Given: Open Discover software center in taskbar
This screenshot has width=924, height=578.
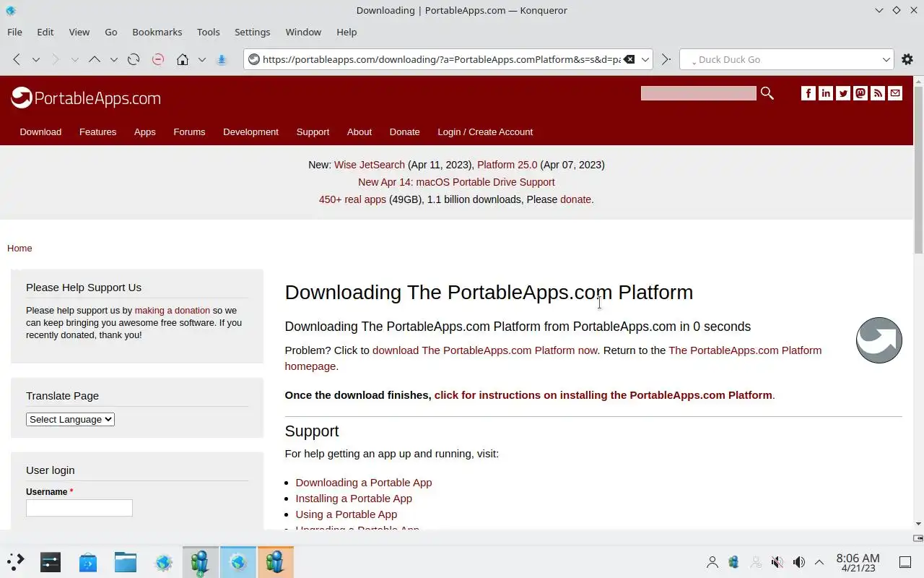Looking at the screenshot, I should click(88, 561).
